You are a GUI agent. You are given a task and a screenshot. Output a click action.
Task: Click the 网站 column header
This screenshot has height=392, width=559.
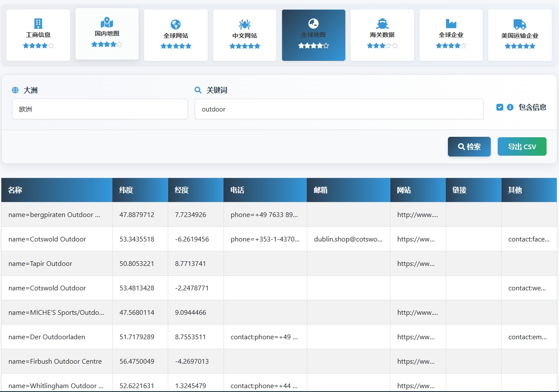(x=418, y=190)
